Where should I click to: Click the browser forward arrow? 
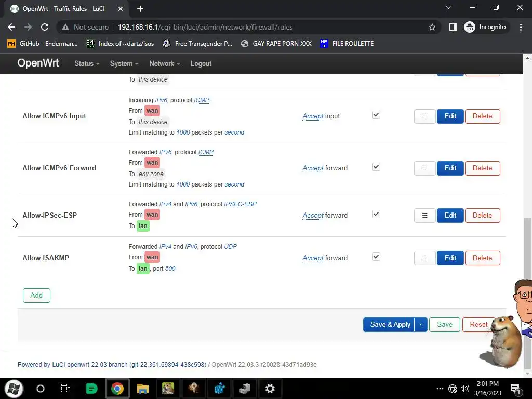[x=28, y=27]
